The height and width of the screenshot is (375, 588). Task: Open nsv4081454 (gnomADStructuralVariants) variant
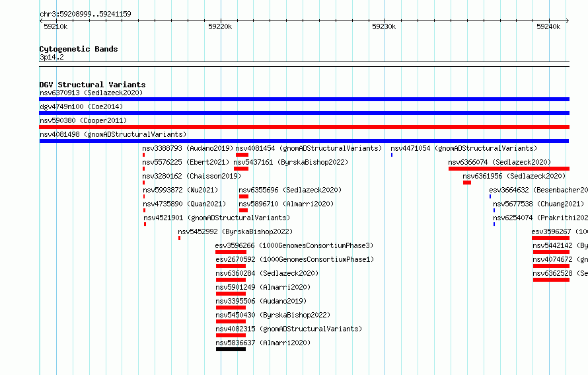(309, 148)
